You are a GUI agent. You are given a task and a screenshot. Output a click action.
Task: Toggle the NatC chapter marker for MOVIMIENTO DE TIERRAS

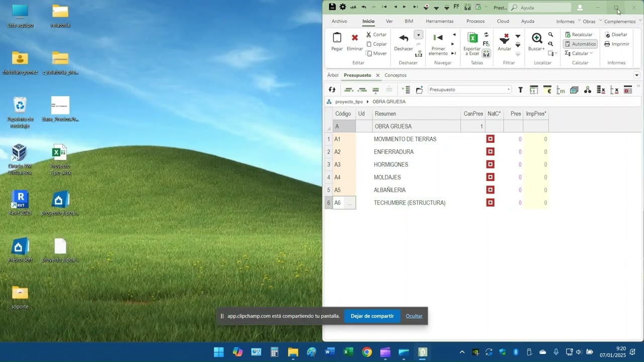(x=490, y=139)
